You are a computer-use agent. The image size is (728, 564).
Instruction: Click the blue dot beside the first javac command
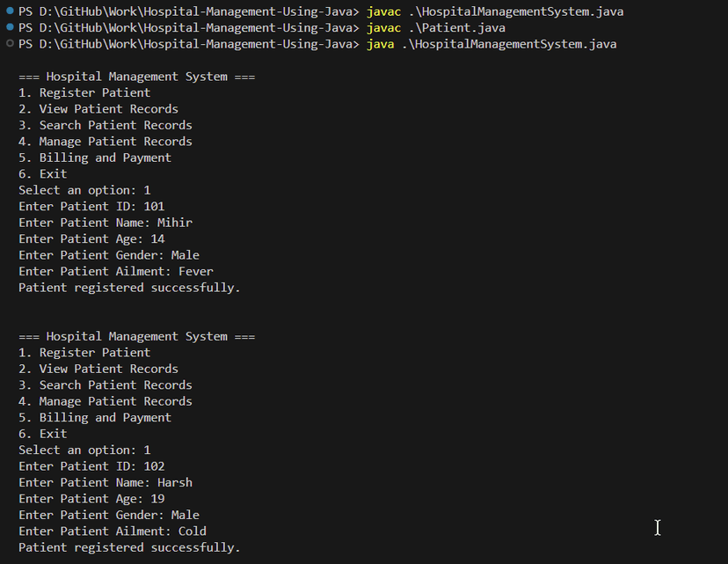point(9,11)
